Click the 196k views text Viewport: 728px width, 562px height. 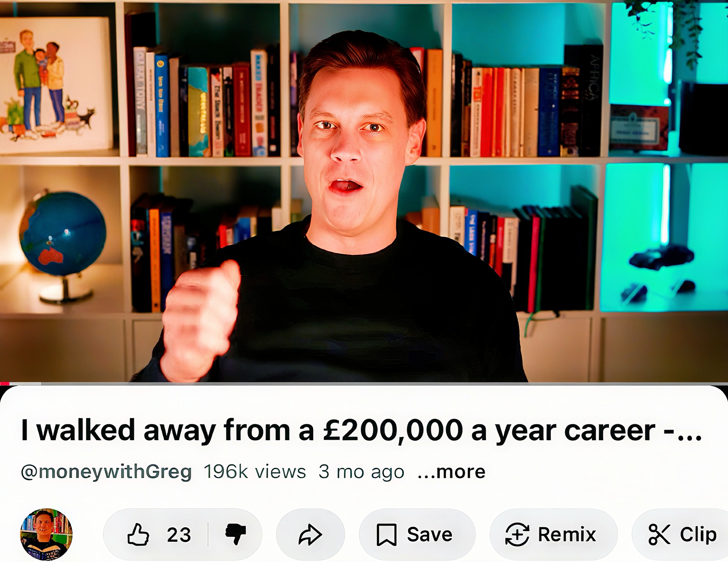point(255,472)
